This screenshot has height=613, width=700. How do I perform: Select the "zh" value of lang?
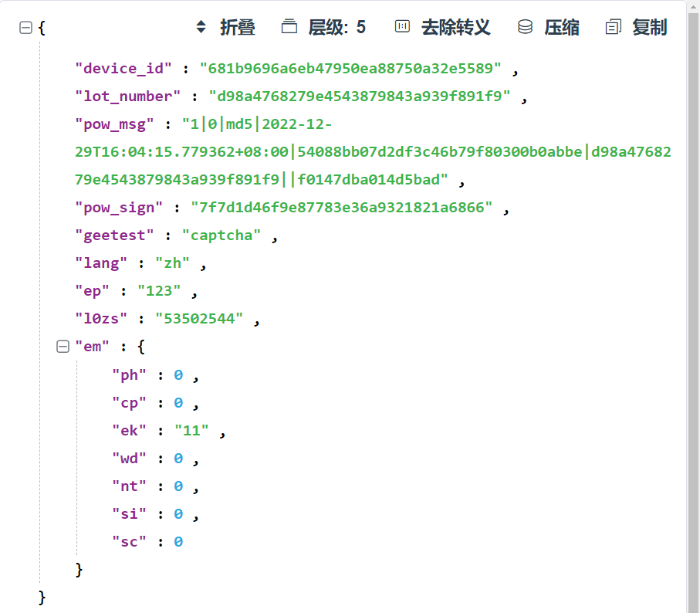173,263
